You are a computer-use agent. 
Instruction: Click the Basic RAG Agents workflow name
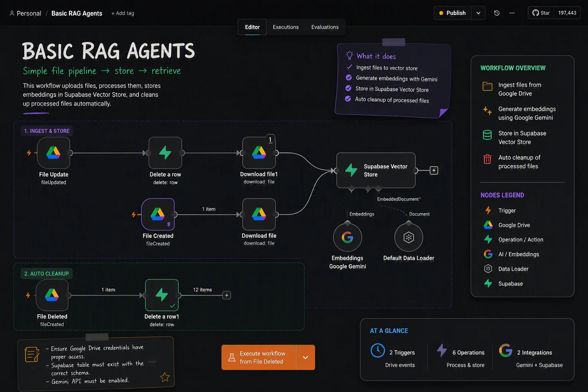pos(77,13)
